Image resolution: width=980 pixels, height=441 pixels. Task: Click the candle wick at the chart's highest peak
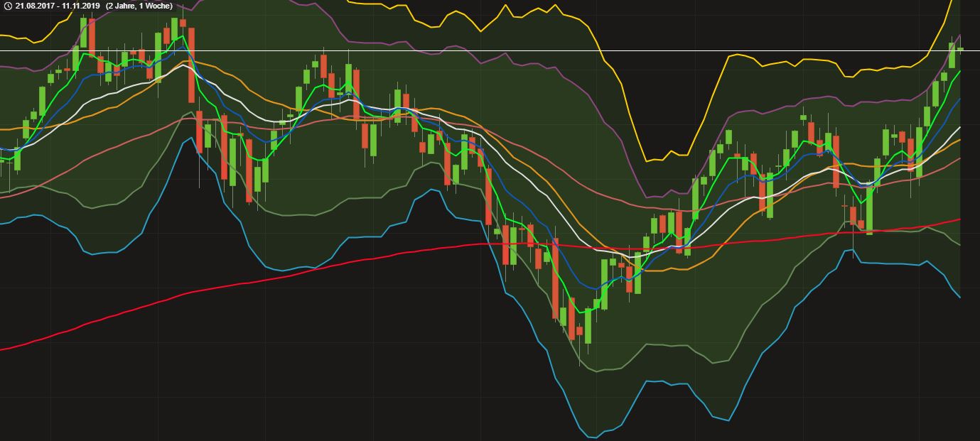[183, 11]
